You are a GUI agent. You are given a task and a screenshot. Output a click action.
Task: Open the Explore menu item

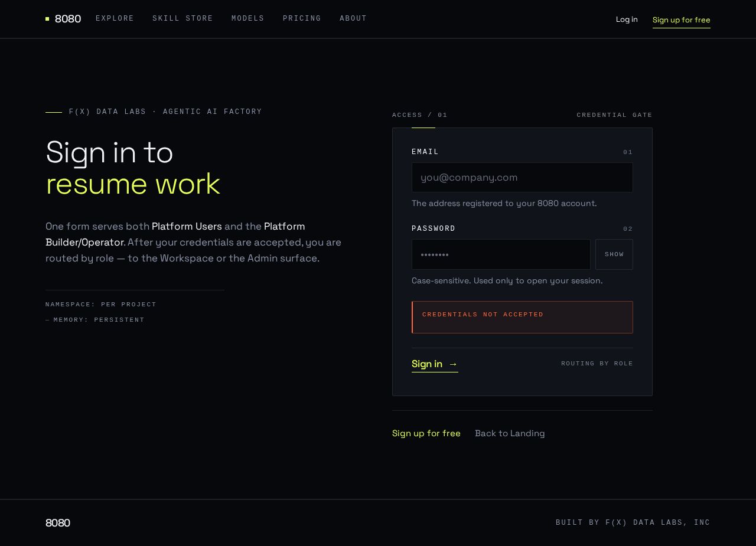pyautogui.click(x=115, y=19)
